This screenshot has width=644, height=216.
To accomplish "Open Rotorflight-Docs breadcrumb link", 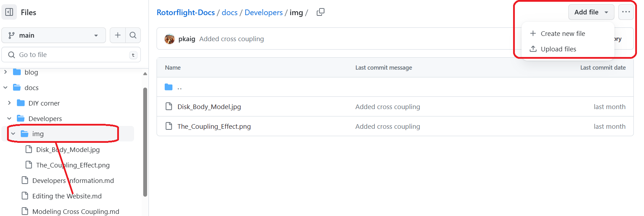I will [x=185, y=13].
